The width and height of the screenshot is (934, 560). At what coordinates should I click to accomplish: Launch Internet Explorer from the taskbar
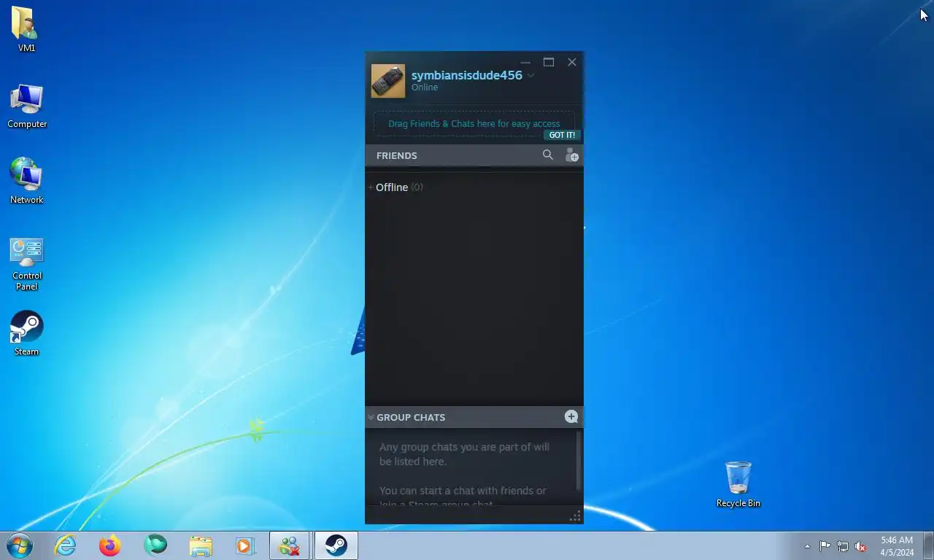(66, 545)
